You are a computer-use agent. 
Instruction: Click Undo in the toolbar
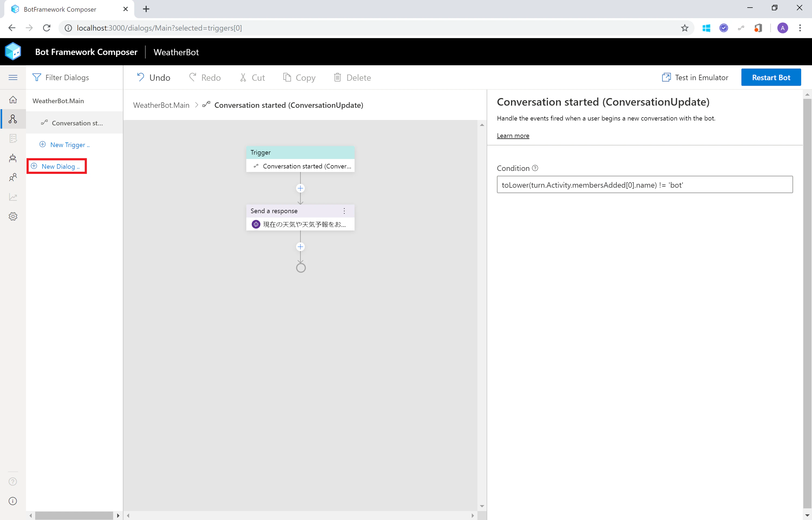[153, 78]
